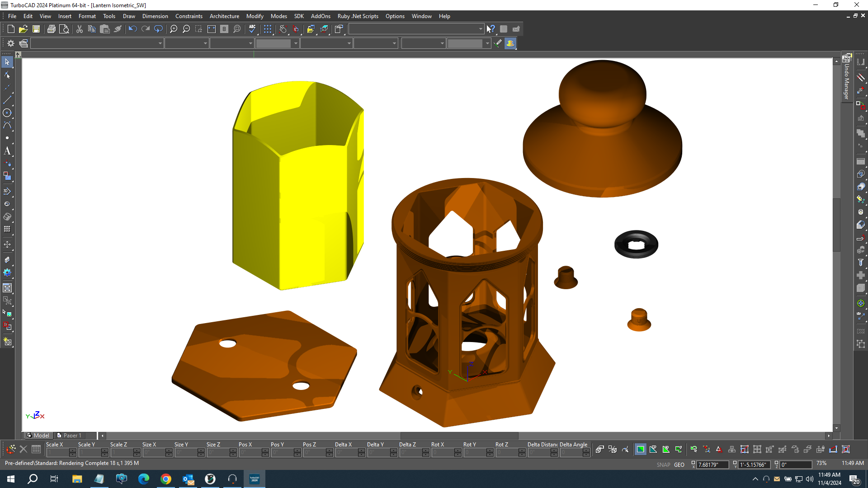Save the drawing using the floppy disk icon
The width and height of the screenshot is (868, 488).
pyautogui.click(x=36, y=29)
